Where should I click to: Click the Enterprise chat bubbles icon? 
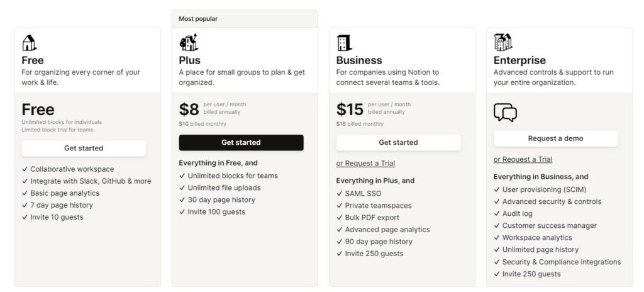[x=505, y=112]
